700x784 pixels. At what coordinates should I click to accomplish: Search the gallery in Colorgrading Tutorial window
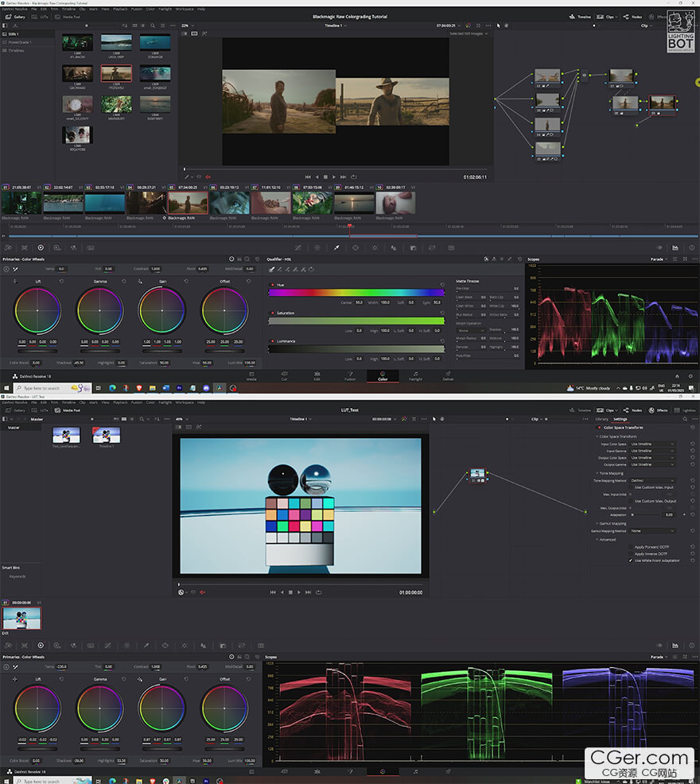coord(153,25)
